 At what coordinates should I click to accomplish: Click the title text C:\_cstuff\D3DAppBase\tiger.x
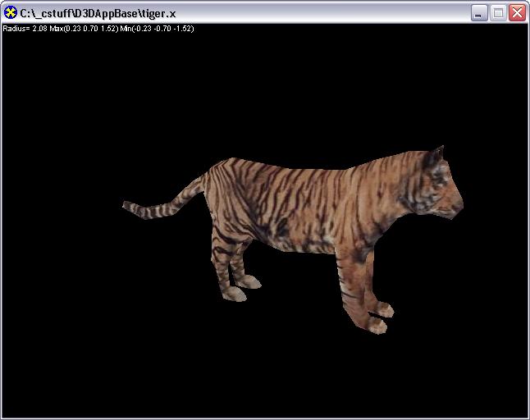point(98,13)
